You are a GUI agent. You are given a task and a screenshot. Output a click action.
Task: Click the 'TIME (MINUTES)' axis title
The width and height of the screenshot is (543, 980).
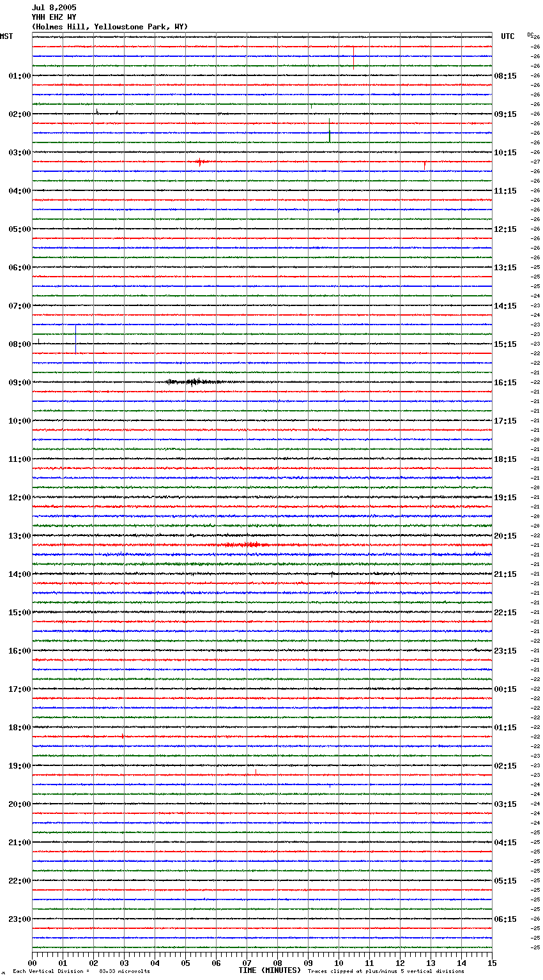point(270,970)
